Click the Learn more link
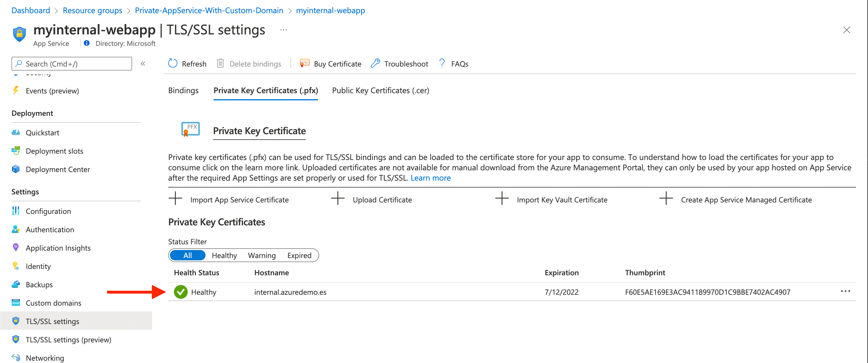The width and height of the screenshot is (868, 363). coord(430,177)
